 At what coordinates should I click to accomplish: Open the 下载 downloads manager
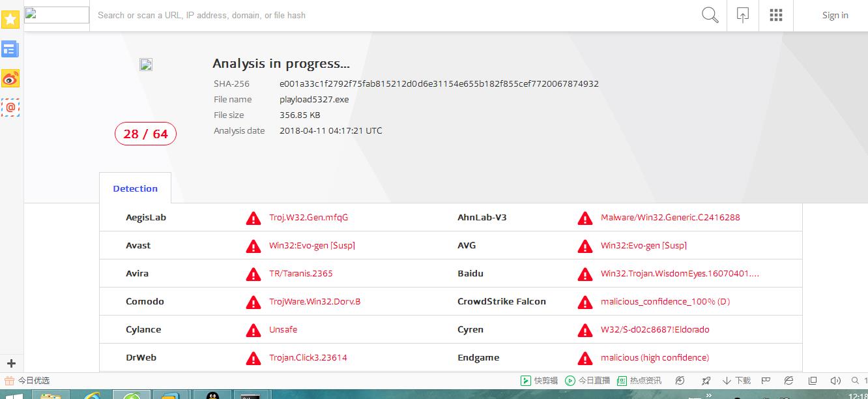[736, 380]
